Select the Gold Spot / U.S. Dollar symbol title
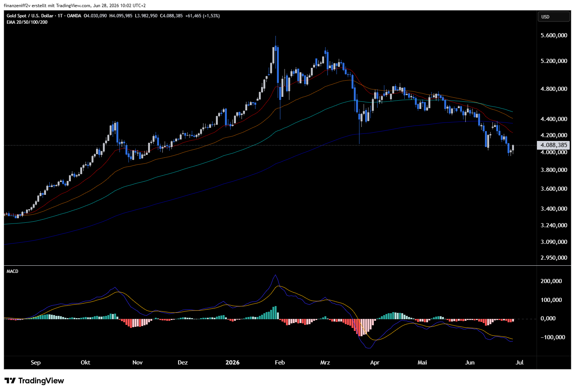Viewport: 575px width, 392px height. [30, 16]
